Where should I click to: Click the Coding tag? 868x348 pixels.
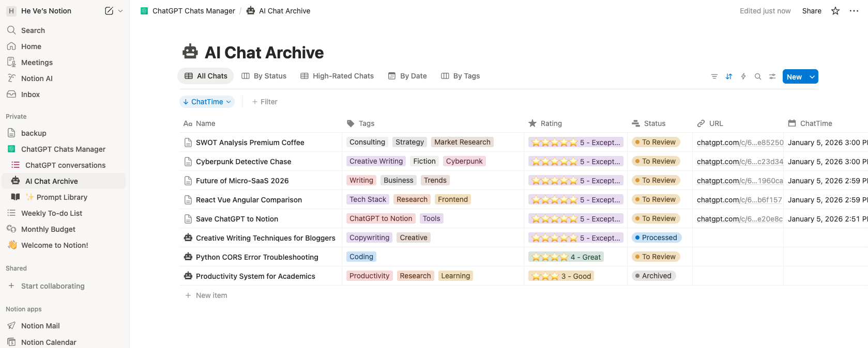point(361,257)
